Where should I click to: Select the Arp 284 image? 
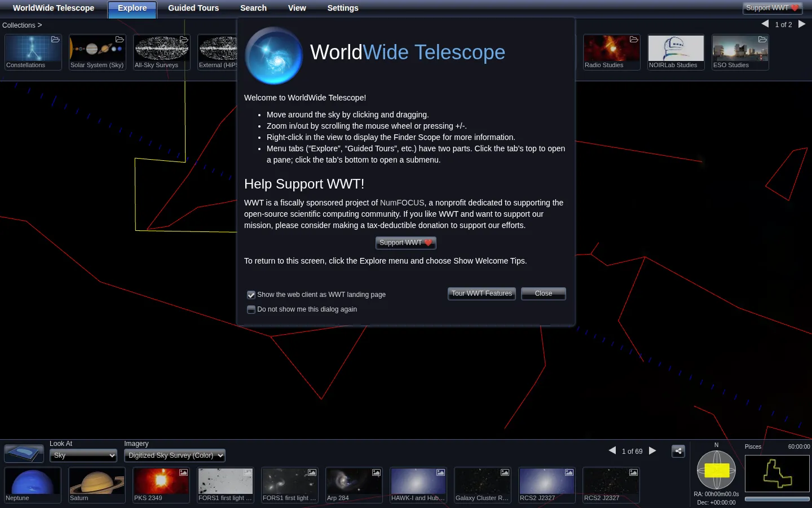354,485
